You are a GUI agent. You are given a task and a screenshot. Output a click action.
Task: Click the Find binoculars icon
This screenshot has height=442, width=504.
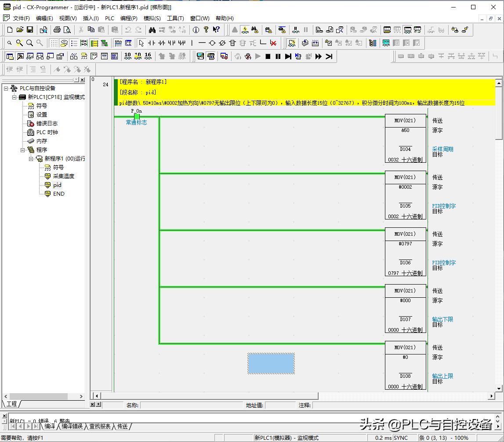[x=152, y=30]
